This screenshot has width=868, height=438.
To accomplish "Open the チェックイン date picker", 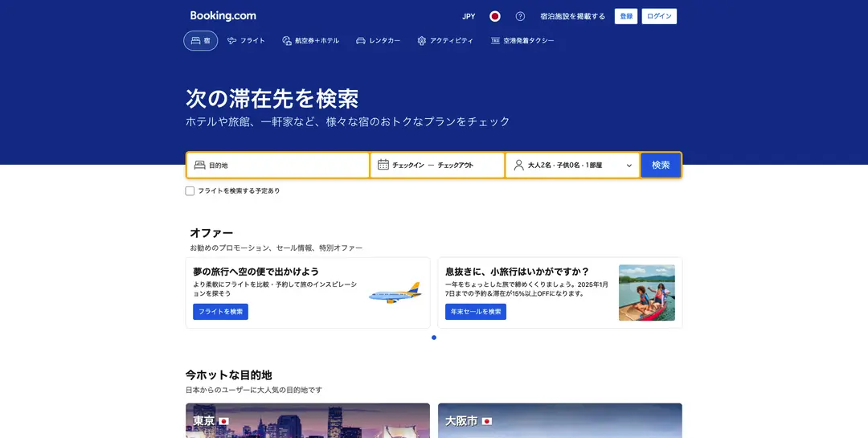I will [408, 165].
